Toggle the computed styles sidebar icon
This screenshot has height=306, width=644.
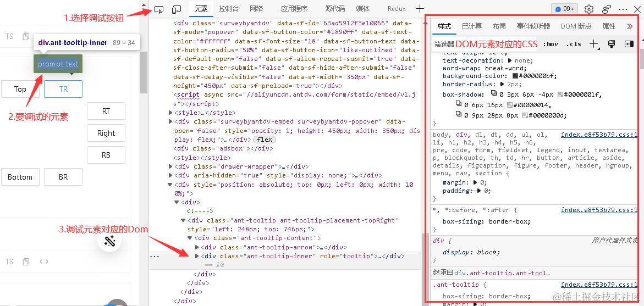629,44
